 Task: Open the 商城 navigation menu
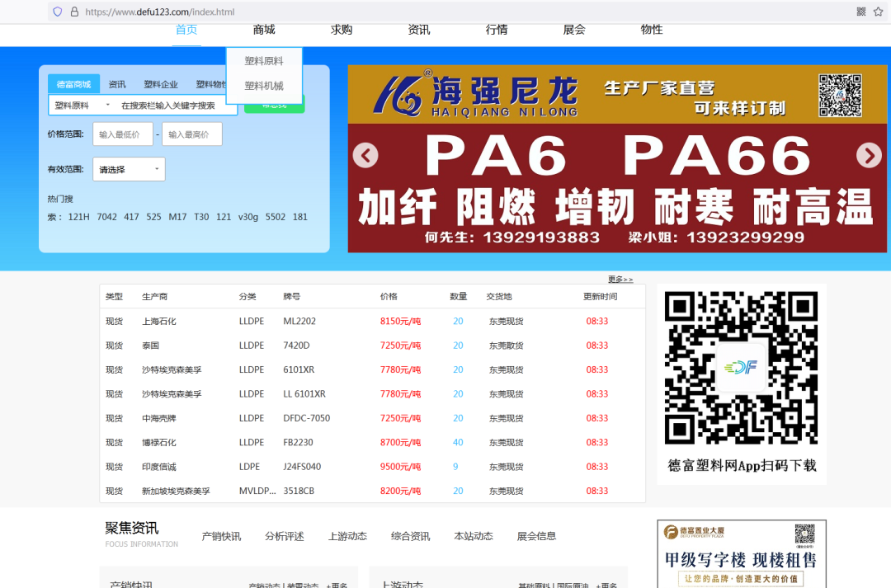(x=264, y=30)
